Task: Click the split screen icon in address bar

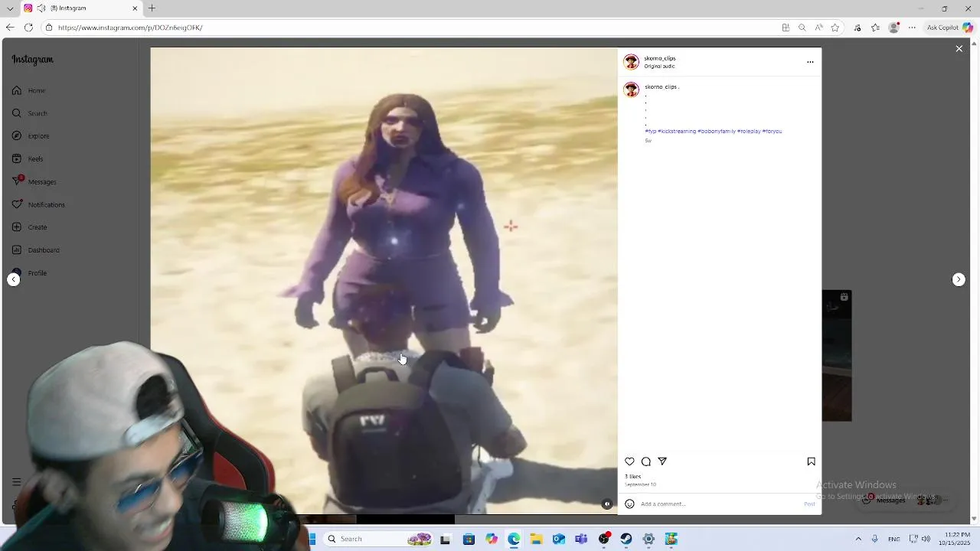Action: (x=786, y=28)
